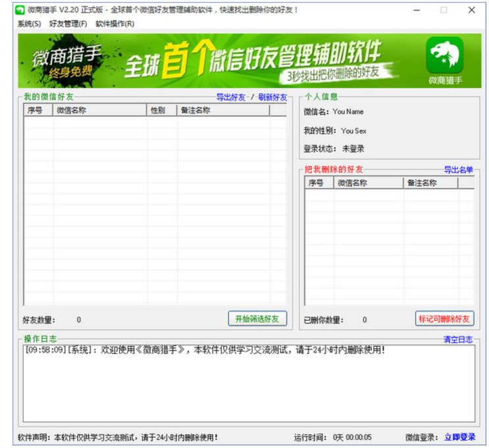The width and height of the screenshot is (489, 448).
Task: Click the You Sex value text
Action: pyautogui.click(x=353, y=131)
